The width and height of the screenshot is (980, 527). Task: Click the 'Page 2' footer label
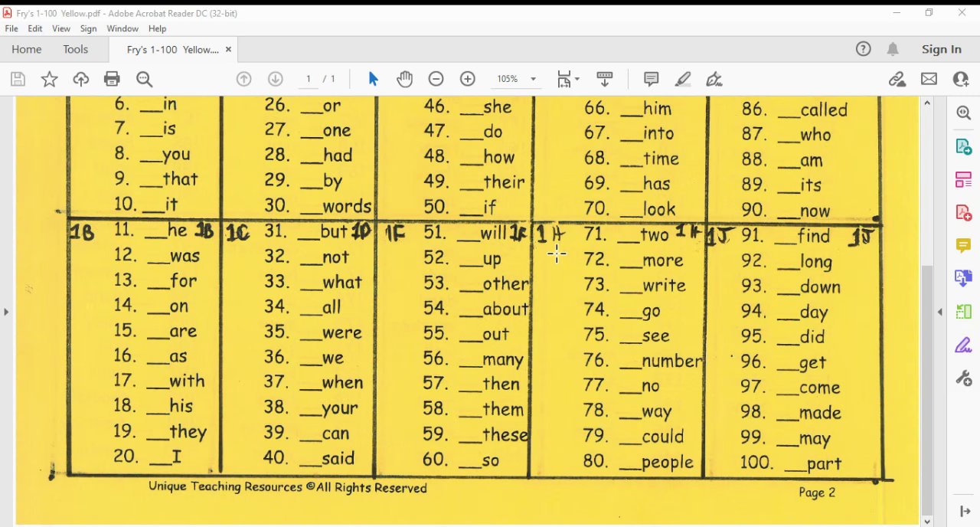pyautogui.click(x=817, y=493)
